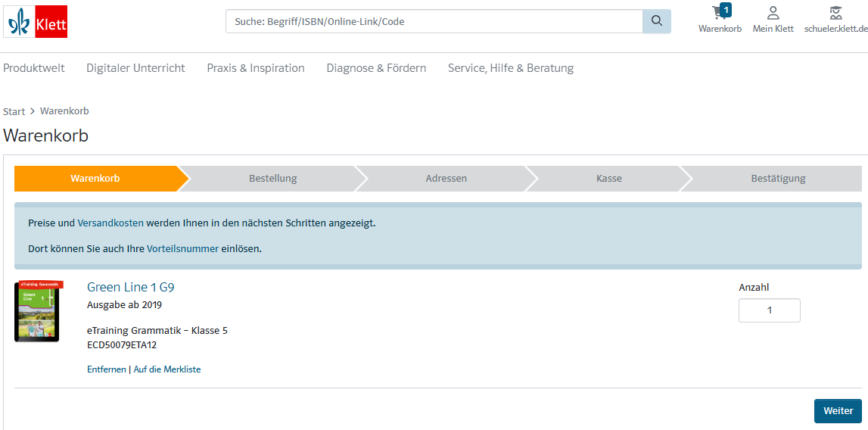This screenshot has height=430, width=868.
Task: Open Digitaler Unterricht menu
Action: pyautogui.click(x=135, y=68)
